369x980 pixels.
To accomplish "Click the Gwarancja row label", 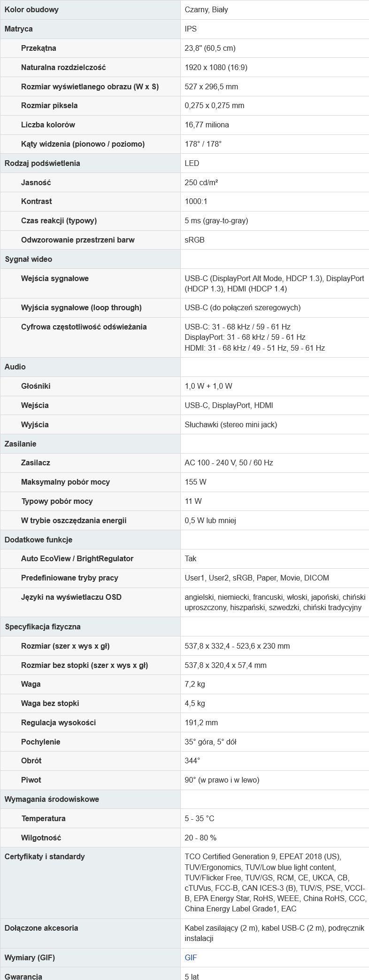I will (23, 976).
